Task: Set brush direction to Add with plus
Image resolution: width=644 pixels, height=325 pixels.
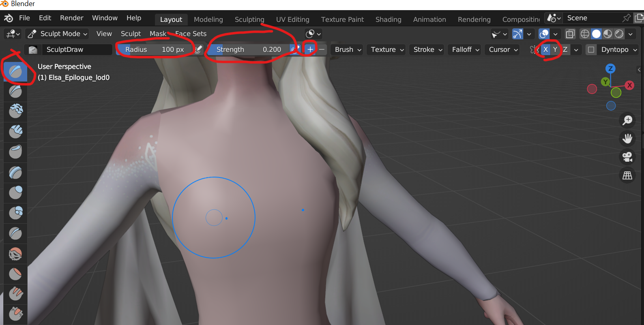Action: (x=310, y=49)
